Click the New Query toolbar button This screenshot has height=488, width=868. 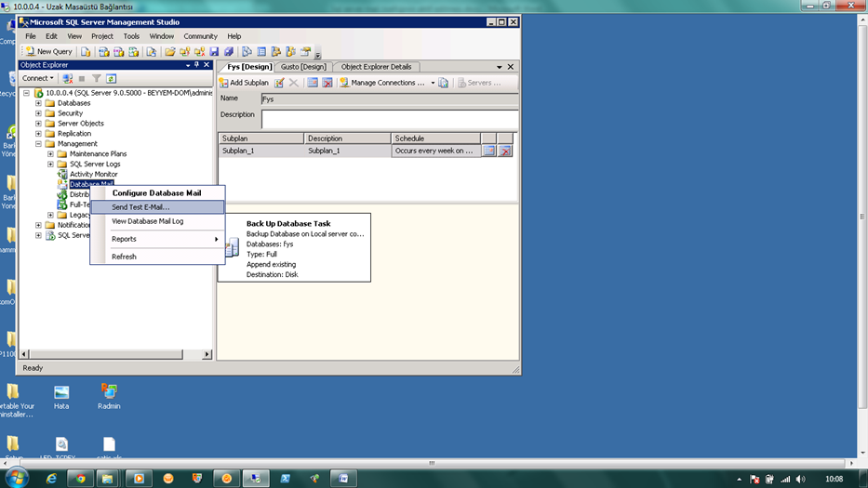[48, 51]
